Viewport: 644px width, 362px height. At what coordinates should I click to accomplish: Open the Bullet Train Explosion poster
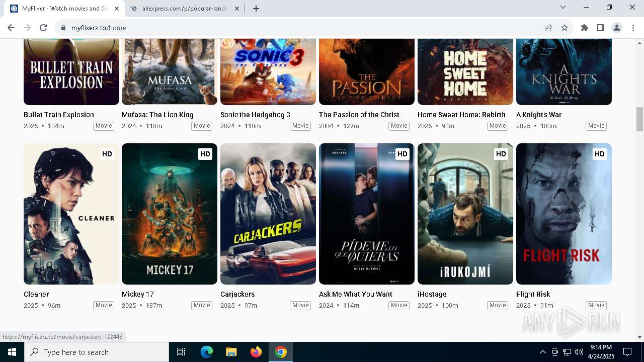pyautogui.click(x=71, y=71)
